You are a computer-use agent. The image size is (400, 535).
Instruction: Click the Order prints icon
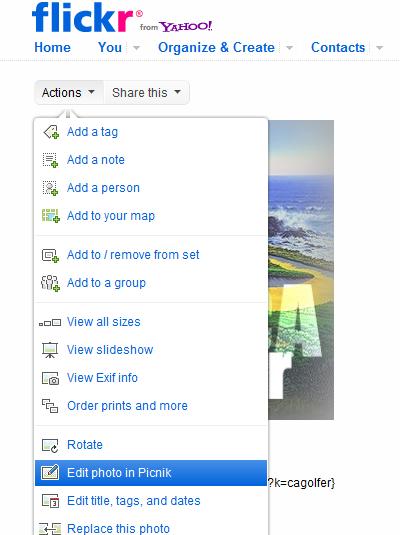pyautogui.click(x=50, y=406)
